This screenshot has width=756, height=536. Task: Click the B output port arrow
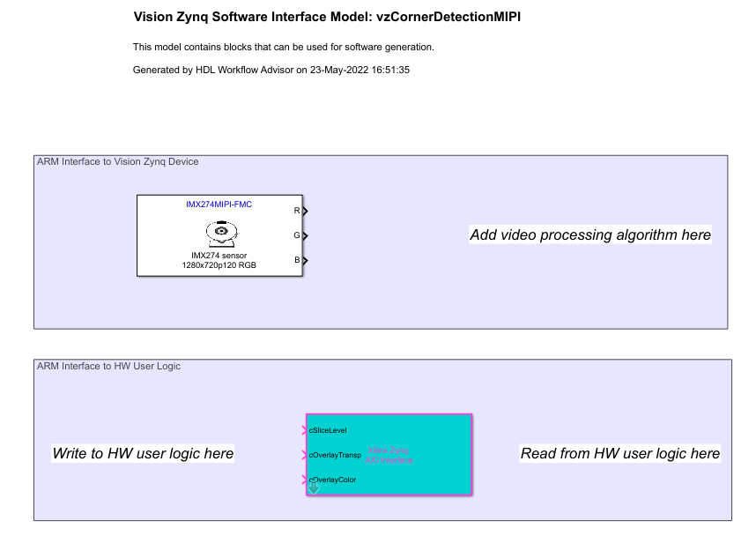pos(304,260)
